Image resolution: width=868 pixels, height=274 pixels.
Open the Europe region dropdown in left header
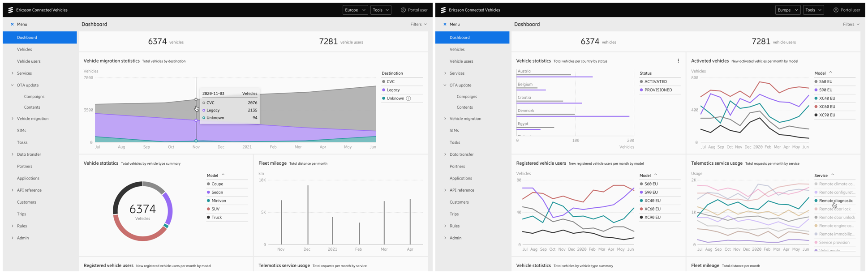point(356,10)
